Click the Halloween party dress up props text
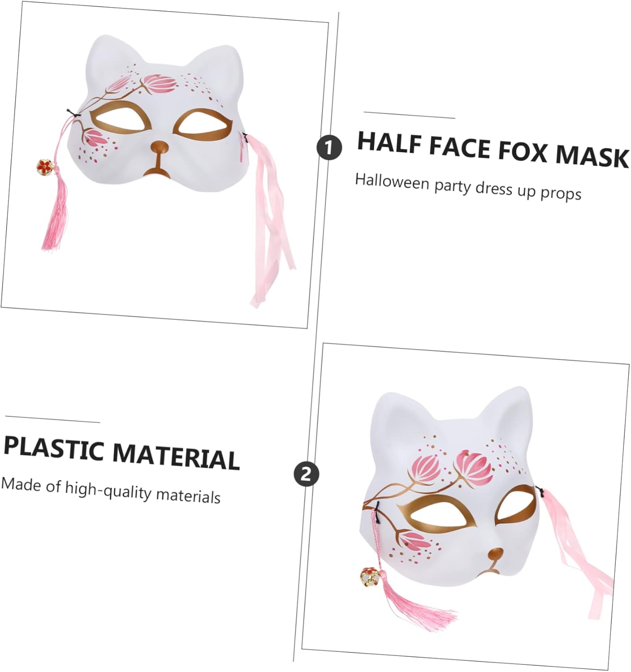 pyautogui.click(x=468, y=187)
